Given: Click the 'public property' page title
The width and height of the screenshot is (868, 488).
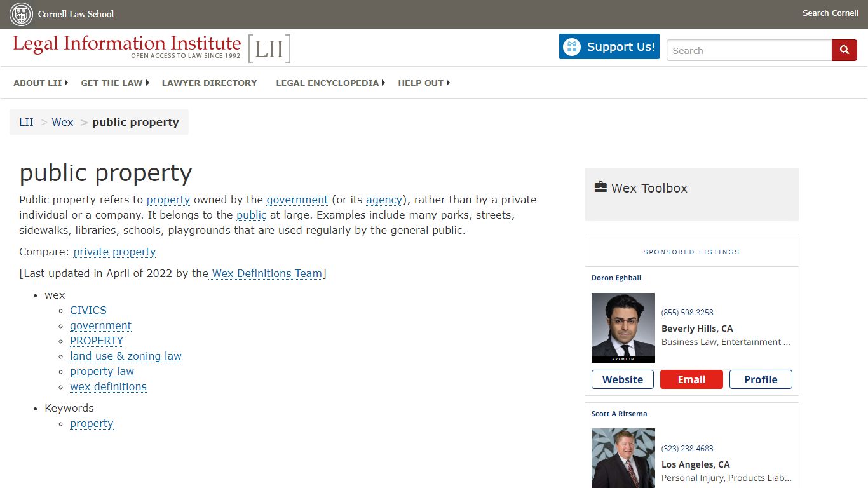Looking at the screenshot, I should click(105, 173).
